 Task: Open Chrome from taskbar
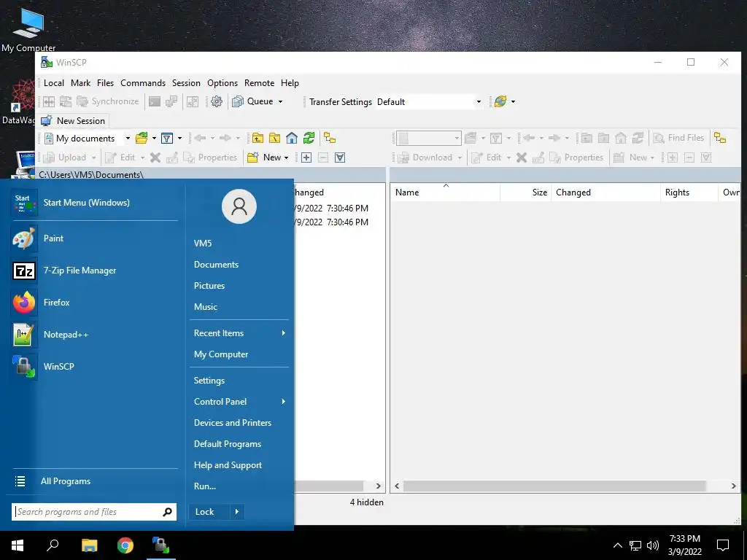pyautogui.click(x=125, y=545)
